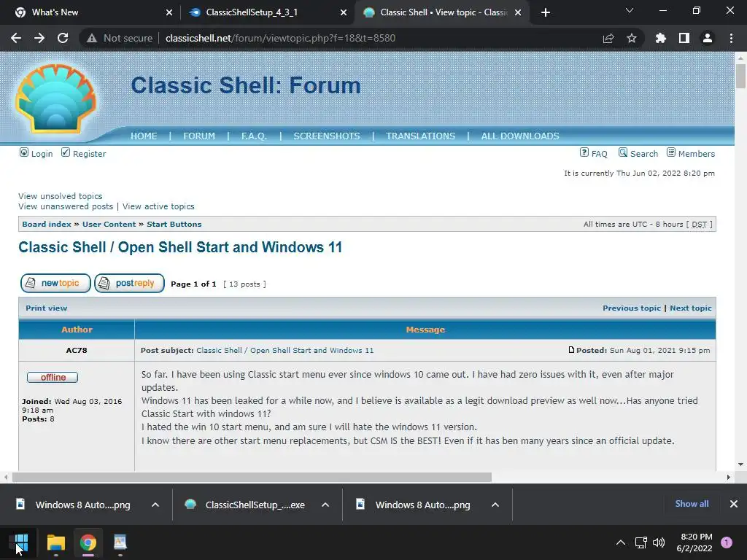Close the Classic Shell View topic tab

point(518,12)
